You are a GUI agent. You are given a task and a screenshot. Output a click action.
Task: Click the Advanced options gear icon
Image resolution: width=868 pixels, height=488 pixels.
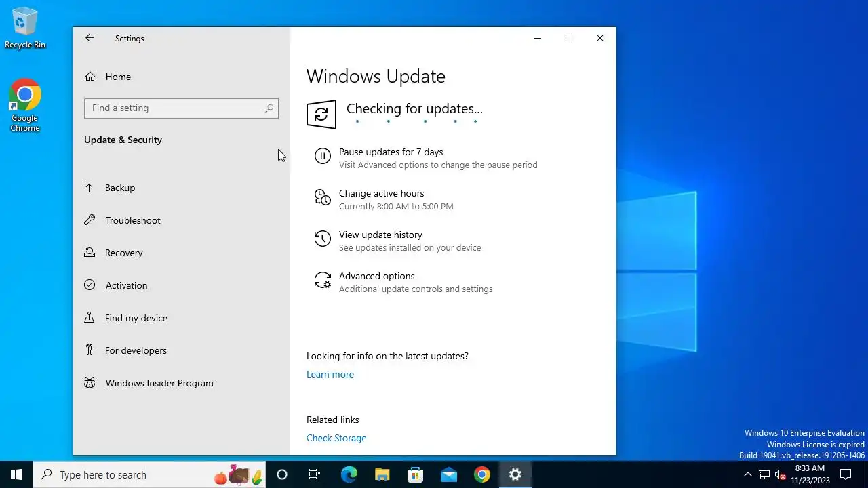323,280
